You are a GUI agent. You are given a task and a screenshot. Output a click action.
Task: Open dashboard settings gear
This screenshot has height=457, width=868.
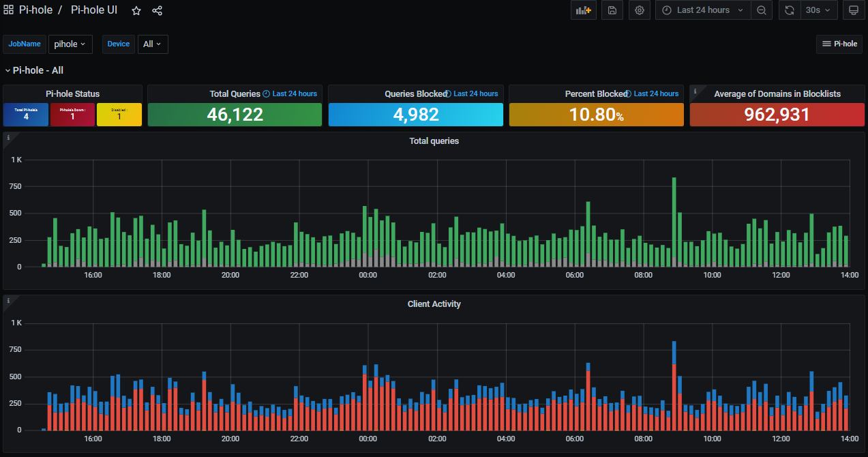click(640, 10)
